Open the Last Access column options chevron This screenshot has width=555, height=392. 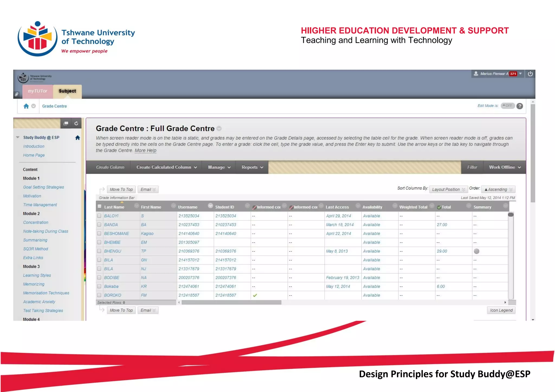point(358,206)
